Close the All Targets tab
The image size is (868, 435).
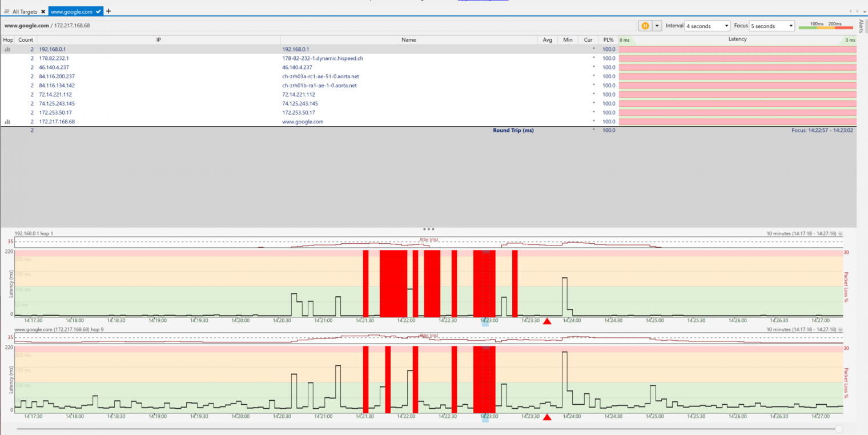tap(43, 11)
